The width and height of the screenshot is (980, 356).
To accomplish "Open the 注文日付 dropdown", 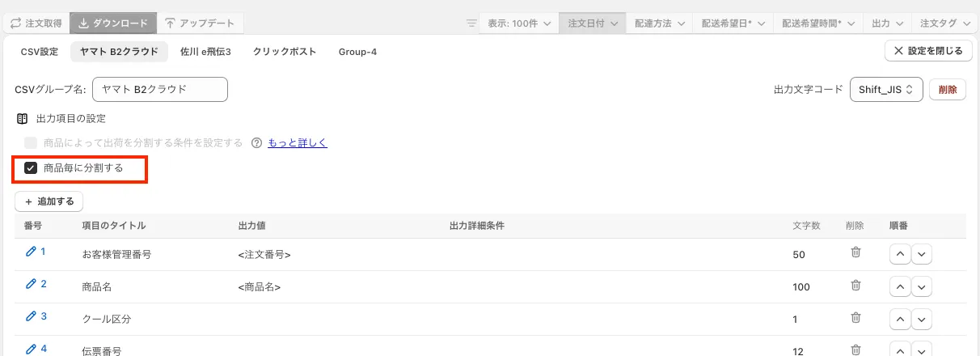I will tap(593, 23).
